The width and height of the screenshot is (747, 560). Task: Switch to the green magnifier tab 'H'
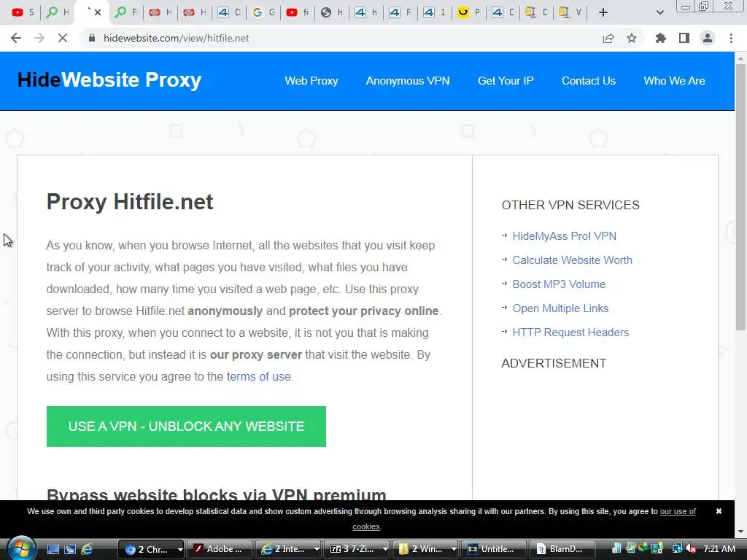click(x=58, y=12)
